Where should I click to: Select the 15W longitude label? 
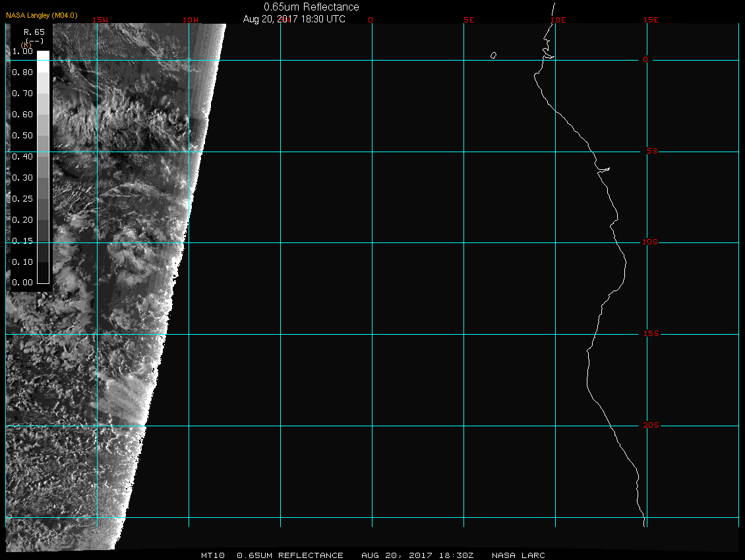coord(100,20)
